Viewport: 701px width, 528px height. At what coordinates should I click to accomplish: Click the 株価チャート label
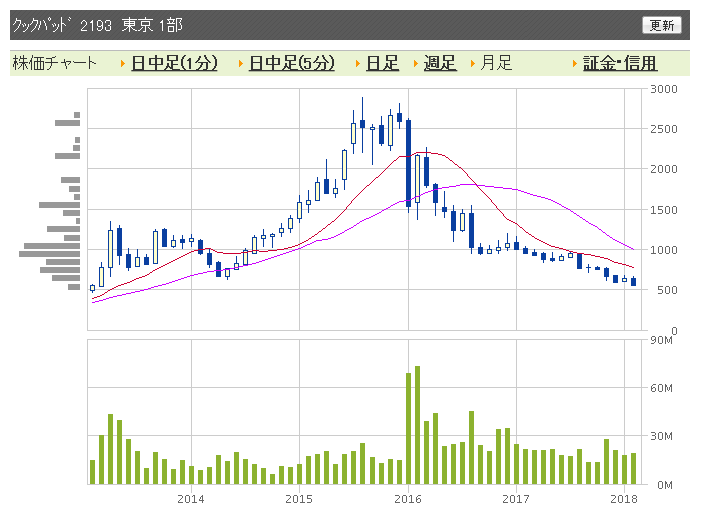tap(55, 63)
